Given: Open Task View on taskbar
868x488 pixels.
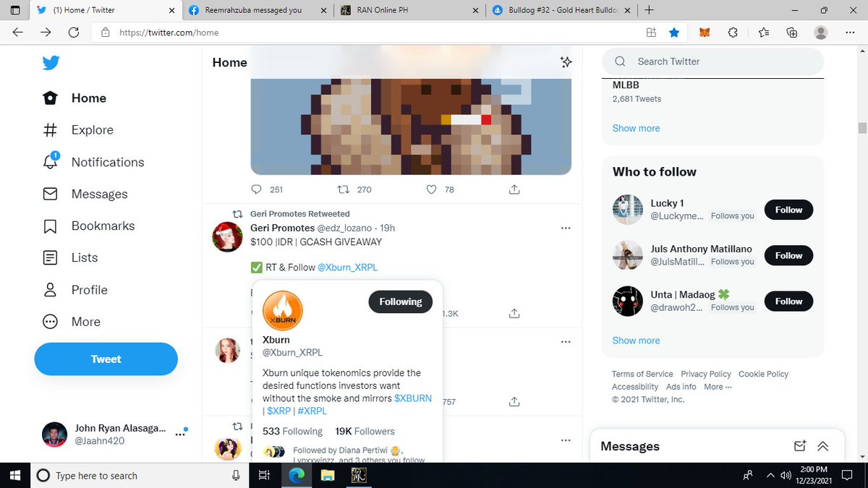Looking at the screenshot, I should coord(264,475).
